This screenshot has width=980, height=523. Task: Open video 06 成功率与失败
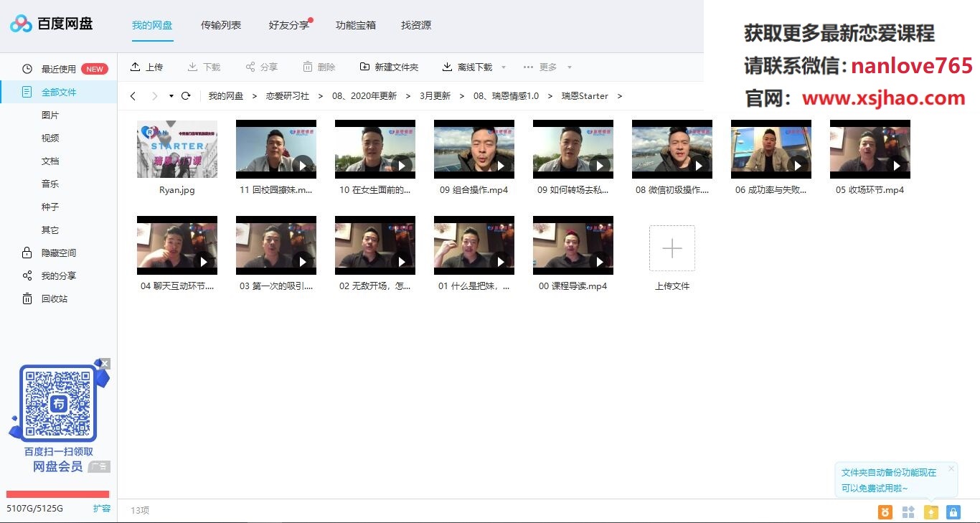click(771, 149)
